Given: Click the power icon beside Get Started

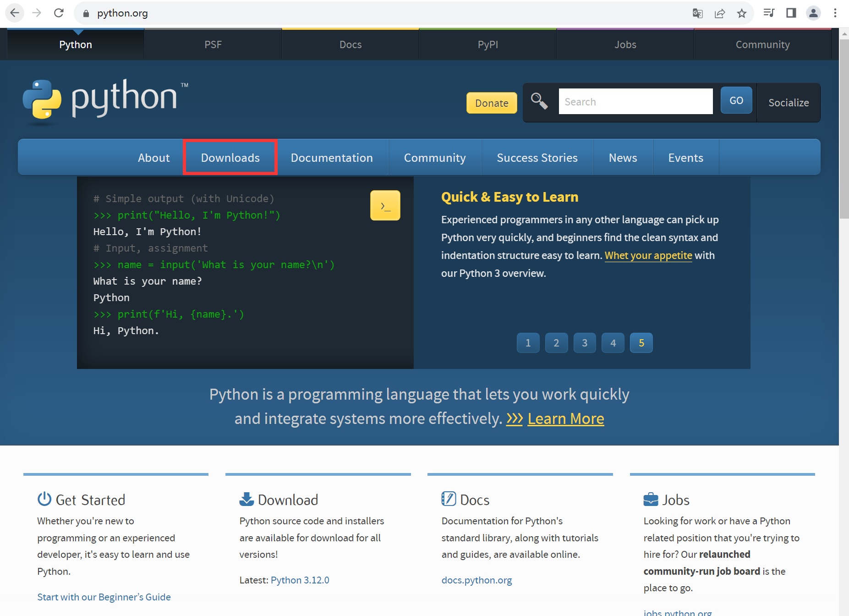Looking at the screenshot, I should [x=44, y=499].
